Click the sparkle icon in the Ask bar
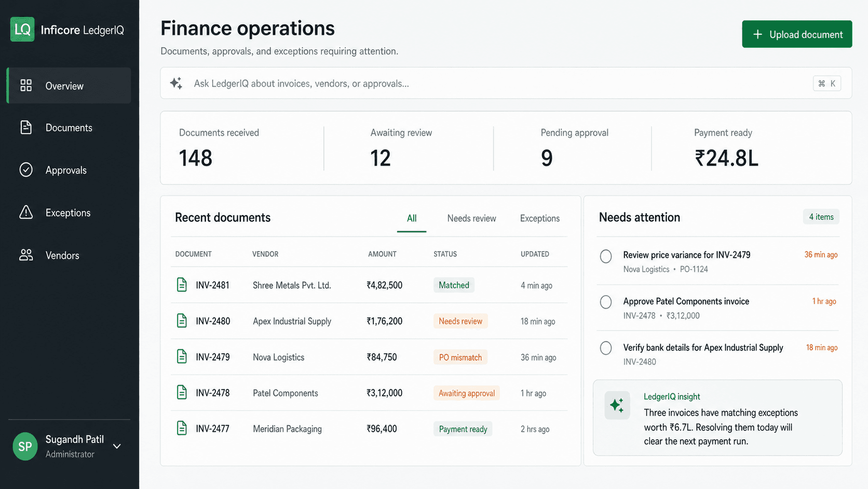Image resolution: width=868 pixels, height=489 pixels. 176,83
